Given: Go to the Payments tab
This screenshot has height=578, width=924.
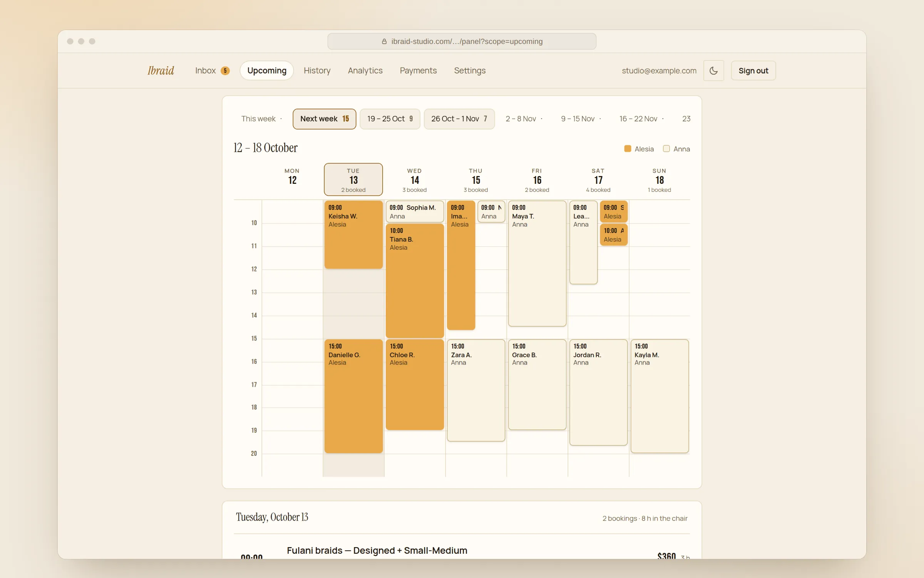Looking at the screenshot, I should 418,71.
